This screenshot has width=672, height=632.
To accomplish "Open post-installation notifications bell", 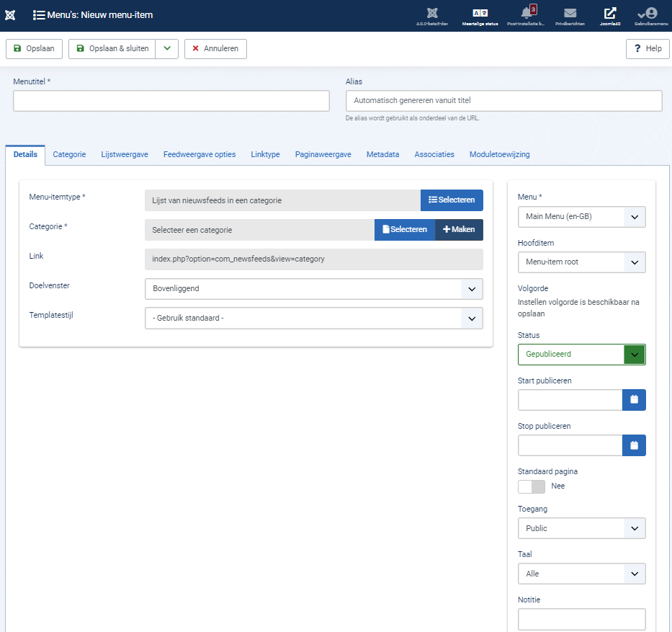I will (527, 17).
